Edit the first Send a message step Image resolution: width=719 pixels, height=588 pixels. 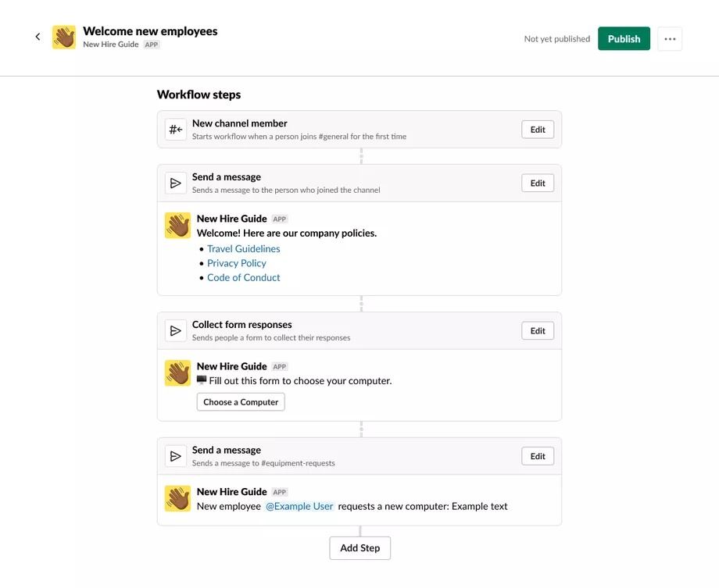pos(538,184)
